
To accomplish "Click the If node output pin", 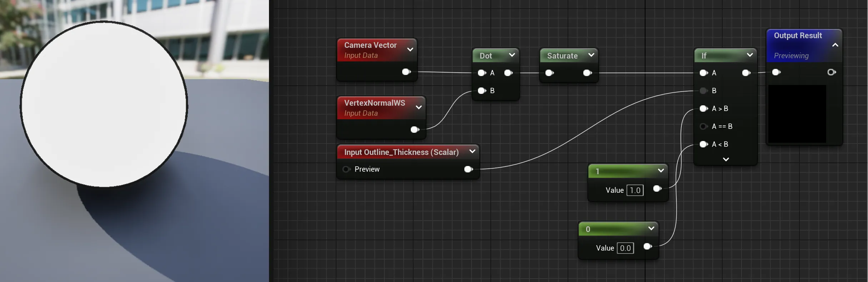I will (746, 73).
